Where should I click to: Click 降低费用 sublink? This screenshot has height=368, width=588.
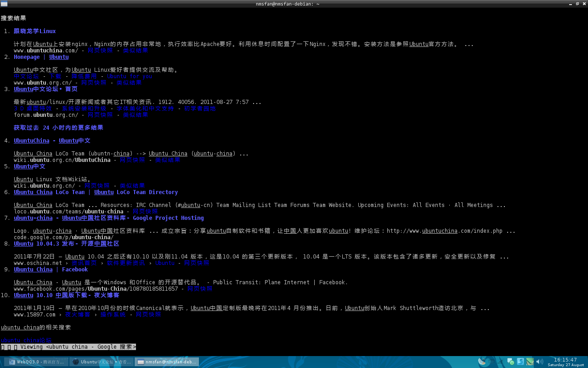click(x=84, y=76)
